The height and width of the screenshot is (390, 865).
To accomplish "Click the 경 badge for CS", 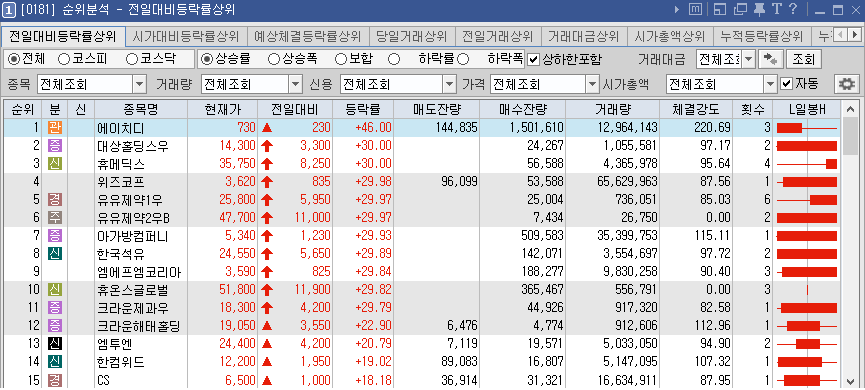I will 55,380.
